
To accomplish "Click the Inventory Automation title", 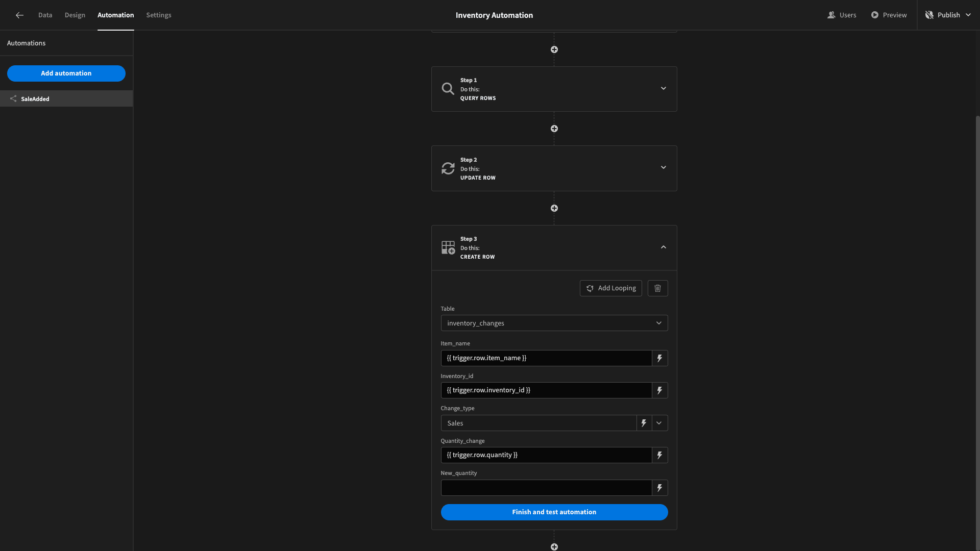I will pyautogui.click(x=494, y=15).
